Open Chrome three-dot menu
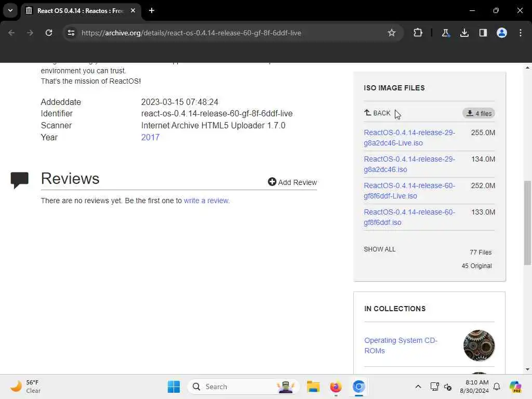Viewport: 532px width, 399px height. [521, 33]
